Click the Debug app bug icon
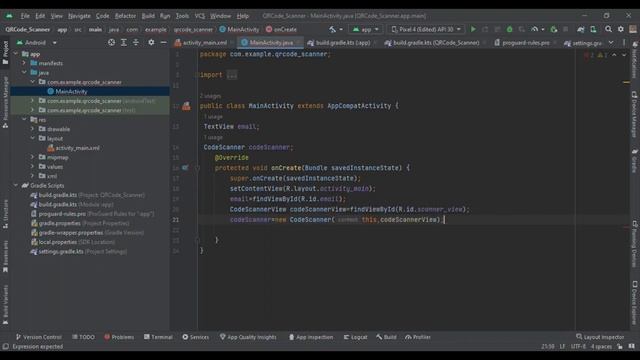The image size is (640, 360). tap(509, 29)
